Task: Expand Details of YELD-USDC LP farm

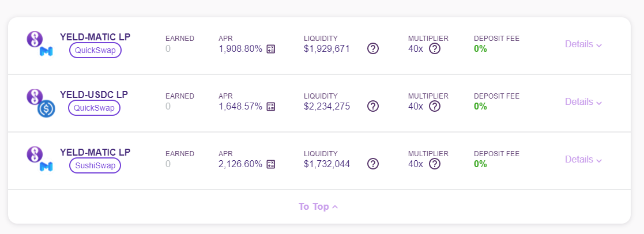Action: [x=583, y=101]
